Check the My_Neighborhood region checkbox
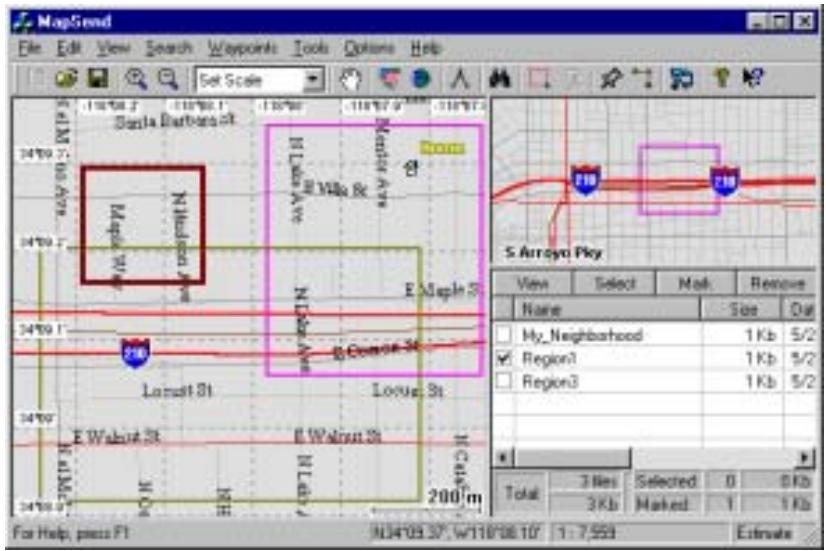This screenshot has width=826, height=551. click(504, 334)
